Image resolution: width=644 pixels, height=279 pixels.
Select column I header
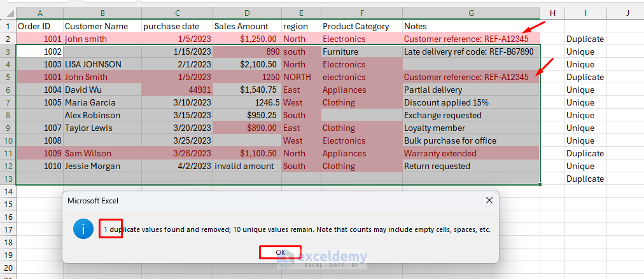[x=585, y=13]
